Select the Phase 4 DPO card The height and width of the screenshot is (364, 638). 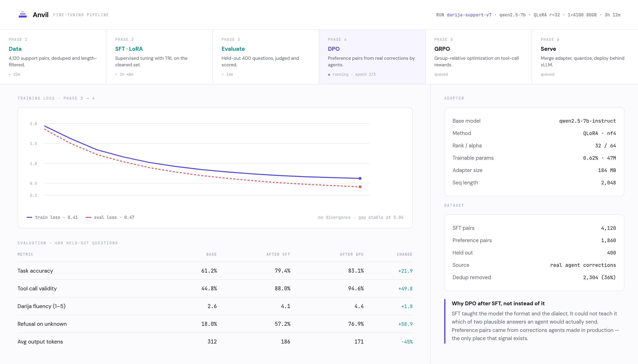pos(372,57)
